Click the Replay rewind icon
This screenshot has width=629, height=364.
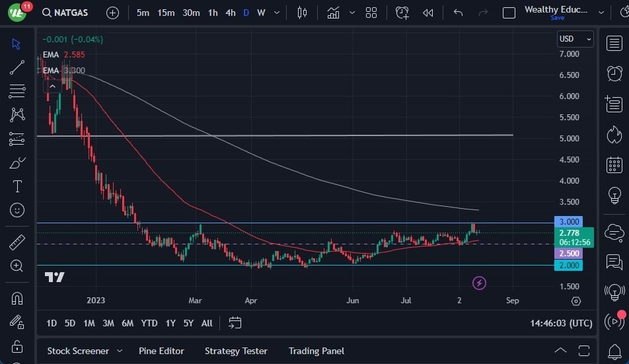click(428, 13)
